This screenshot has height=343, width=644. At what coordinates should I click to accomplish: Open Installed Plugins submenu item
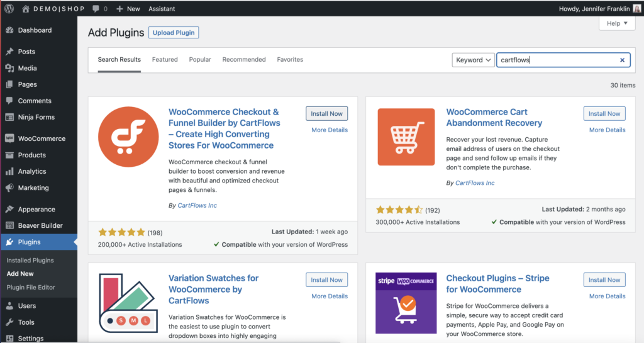tap(30, 260)
